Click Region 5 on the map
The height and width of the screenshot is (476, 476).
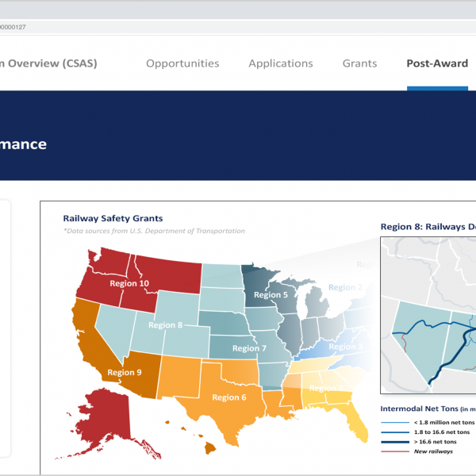point(271,294)
